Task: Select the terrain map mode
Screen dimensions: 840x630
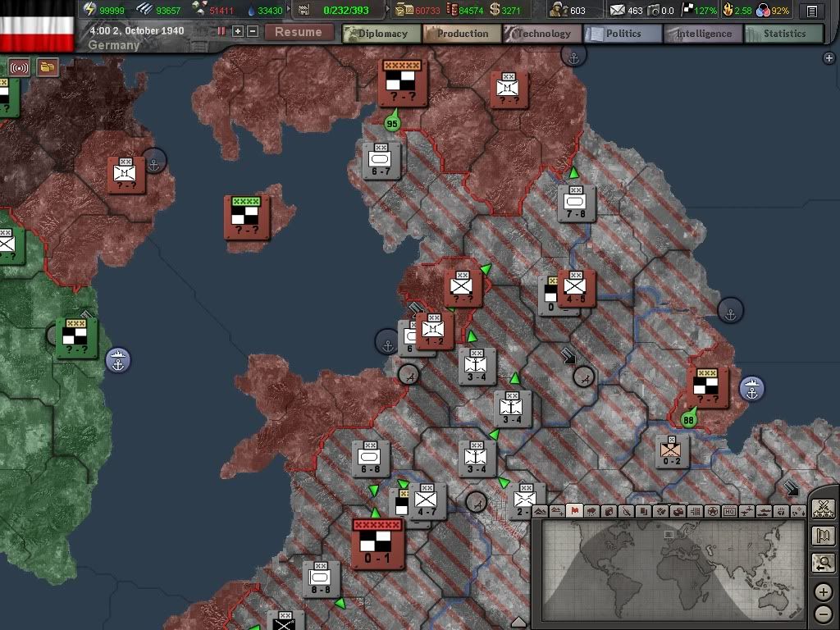Action: click(x=541, y=512)
